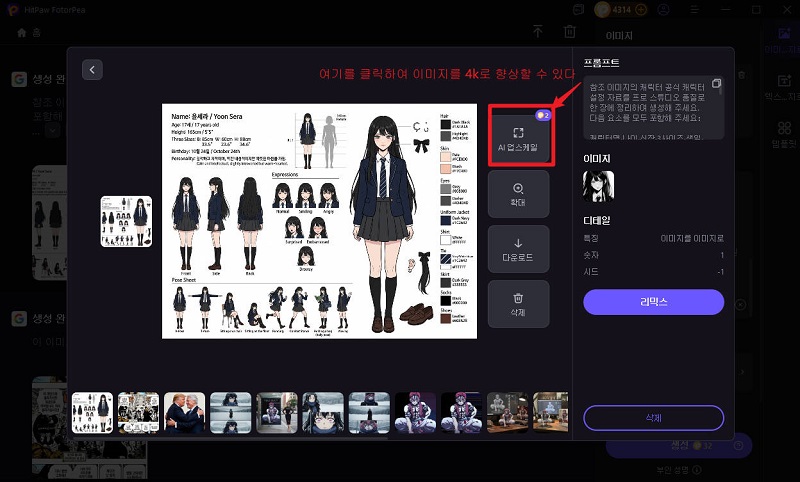Click the 프롬프트 text box
Viewport: 800px width, 482px height.
pos(654,108)
